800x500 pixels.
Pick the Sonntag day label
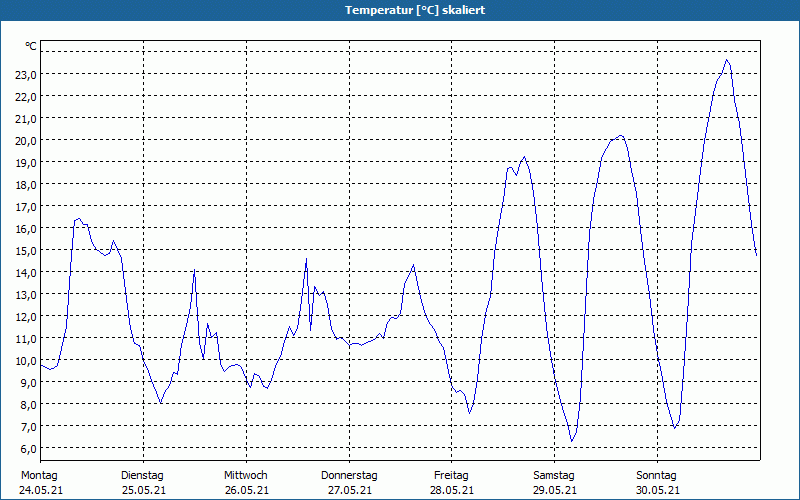[657, 475]
